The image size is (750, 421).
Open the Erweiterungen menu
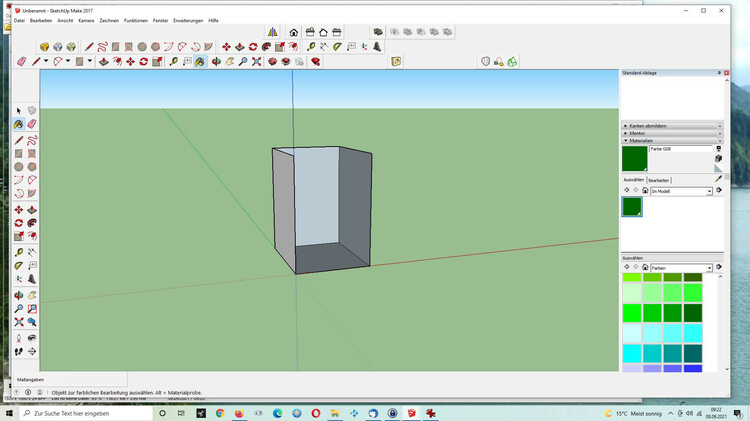coord(187,20)
